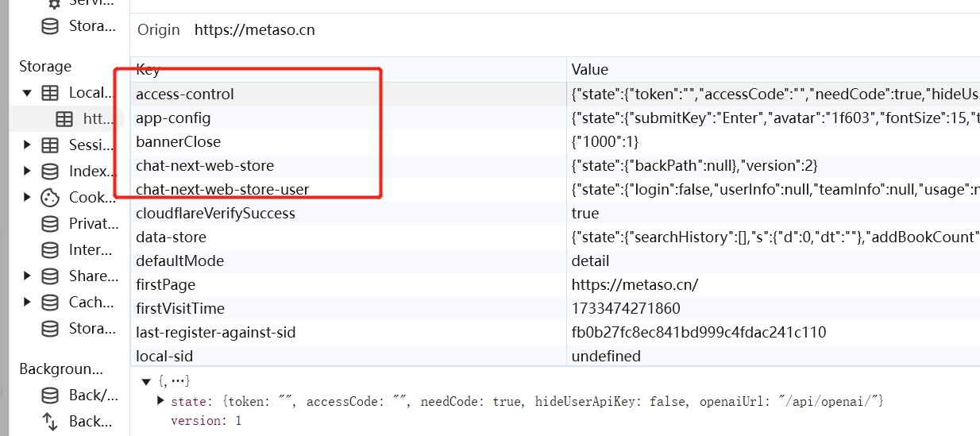Viewport: 980px width, 436px height.
Task: Select the data-store key row
Action: click(554, 237)
